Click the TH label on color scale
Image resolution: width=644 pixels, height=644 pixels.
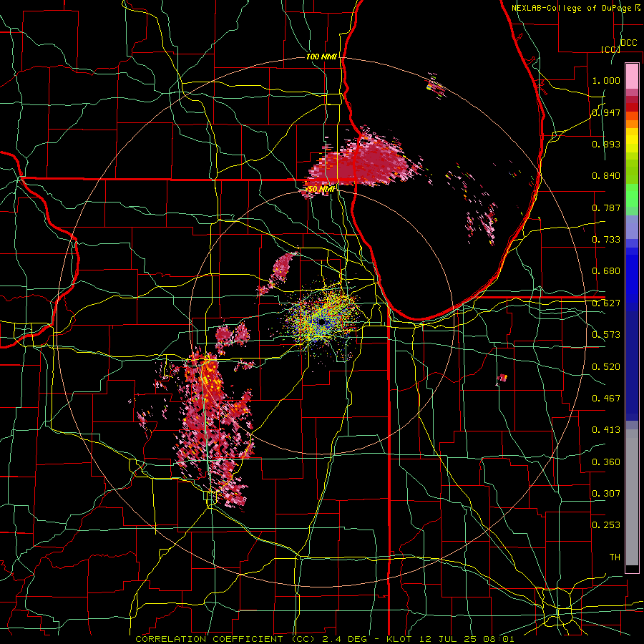point(615,557)
